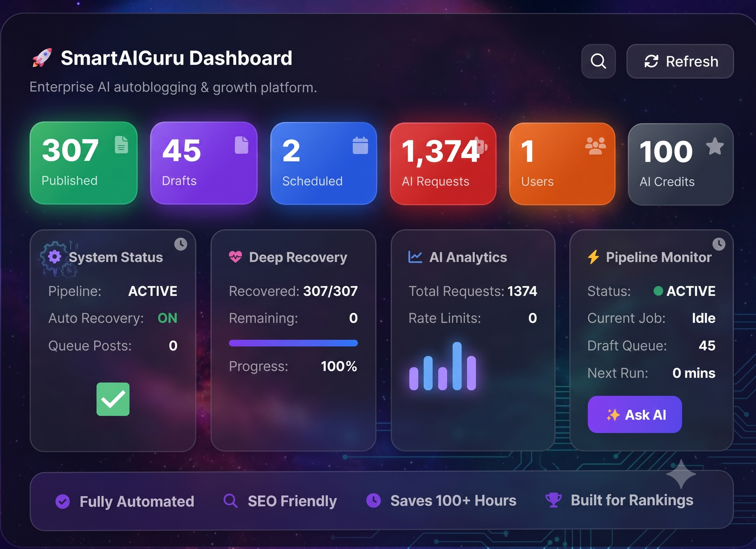Open search with the magnifier button
The image size is (756, 549).
point(598,61)
